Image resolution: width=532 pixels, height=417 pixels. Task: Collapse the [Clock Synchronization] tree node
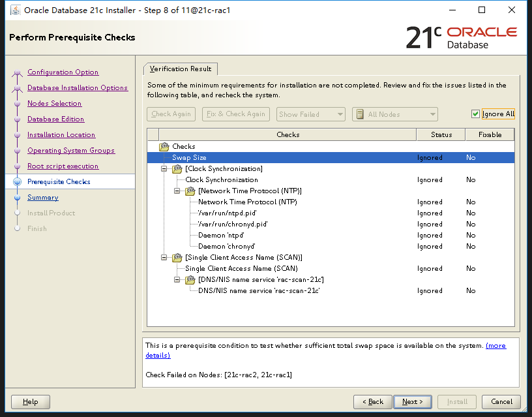tap(164, 169)
